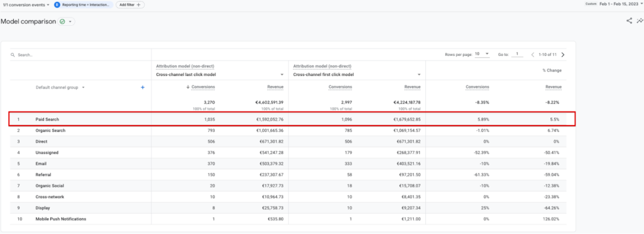644x234 pixels.
Task: Click total revenue €4,602,591.39
Action: point(269,103)
